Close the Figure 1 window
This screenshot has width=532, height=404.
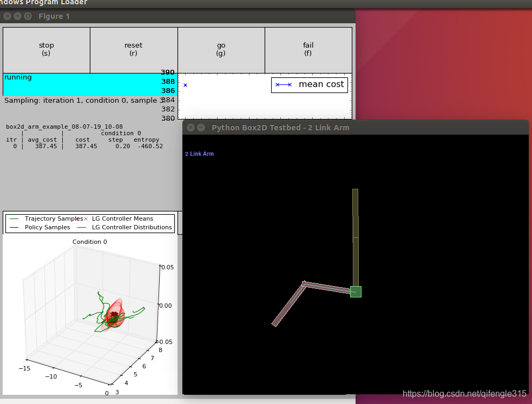pos(7,16)
